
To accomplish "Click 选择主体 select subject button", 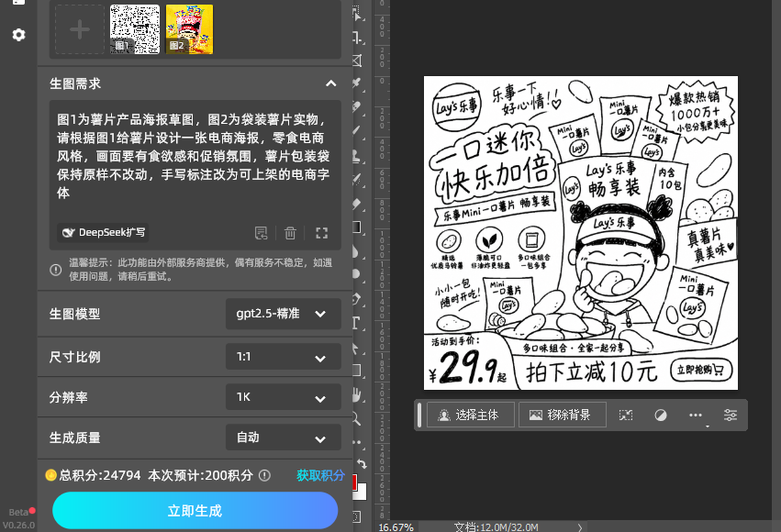I will click(470, 415).
